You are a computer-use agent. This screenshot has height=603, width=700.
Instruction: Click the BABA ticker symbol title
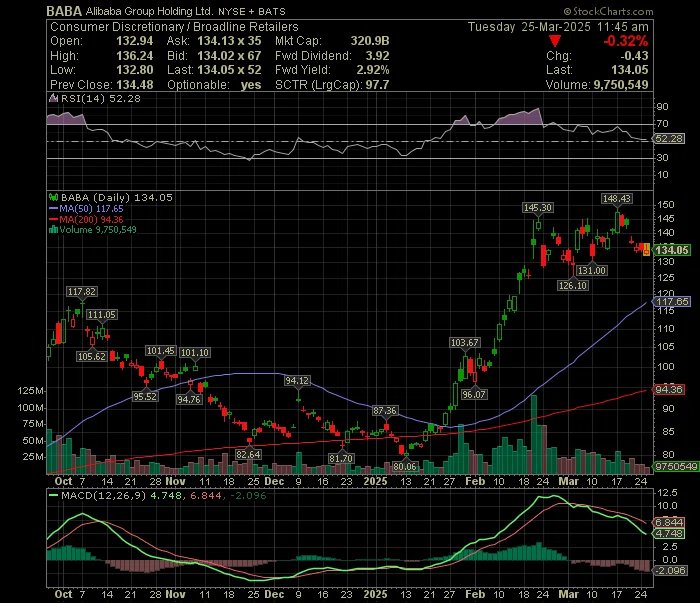64,11
